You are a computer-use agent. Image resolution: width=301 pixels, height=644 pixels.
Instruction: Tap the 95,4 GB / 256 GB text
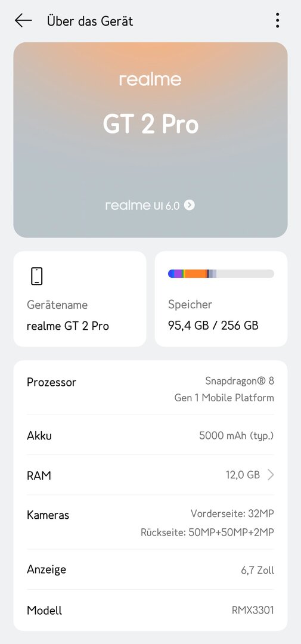(213, 326)
